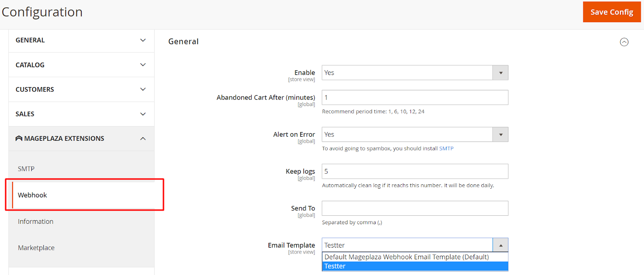
Task: Open the SMTP settings menu item
Action: pyautogui.click(x=26, y=169)
